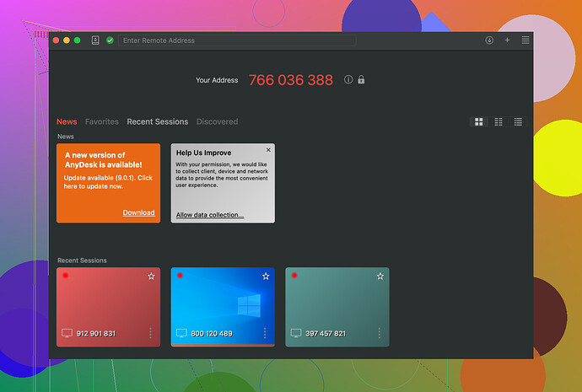
Task: Click the Your Address label
Action: pos(217,80)
